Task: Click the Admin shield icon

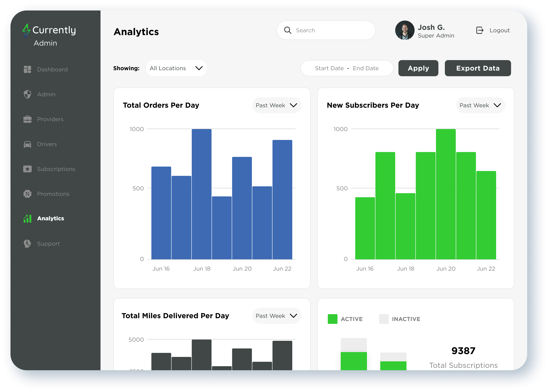Action: tap(27, 94)
